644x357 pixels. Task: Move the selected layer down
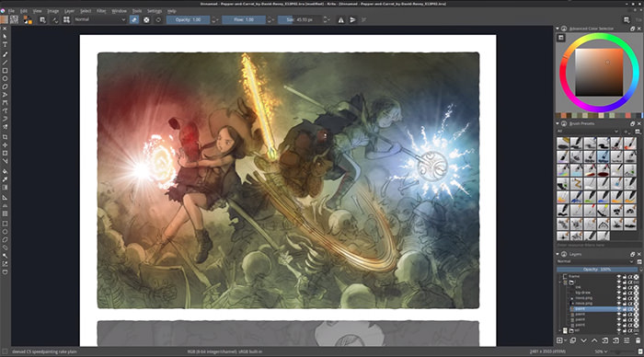(583, 340)
